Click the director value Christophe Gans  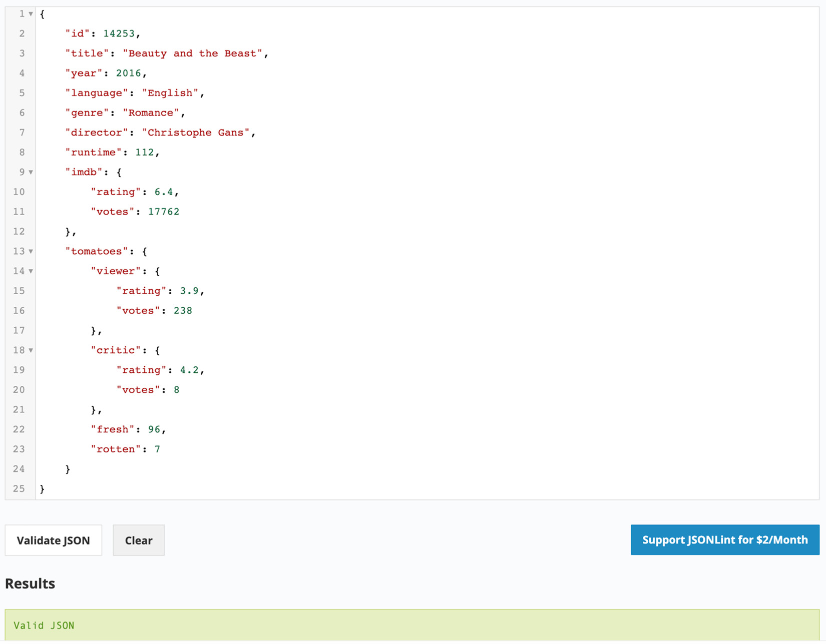coord(197,132)
